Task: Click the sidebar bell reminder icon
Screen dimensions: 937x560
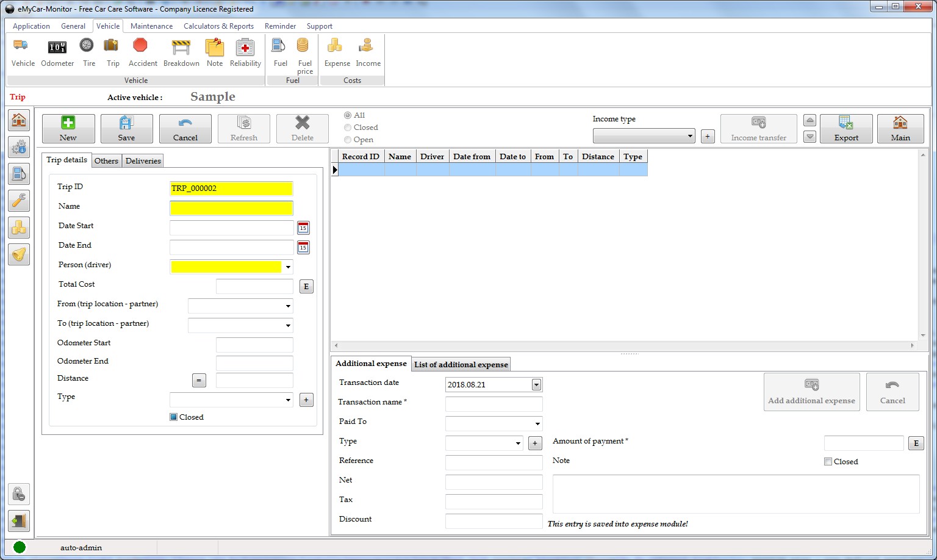Action: point(19,254)
